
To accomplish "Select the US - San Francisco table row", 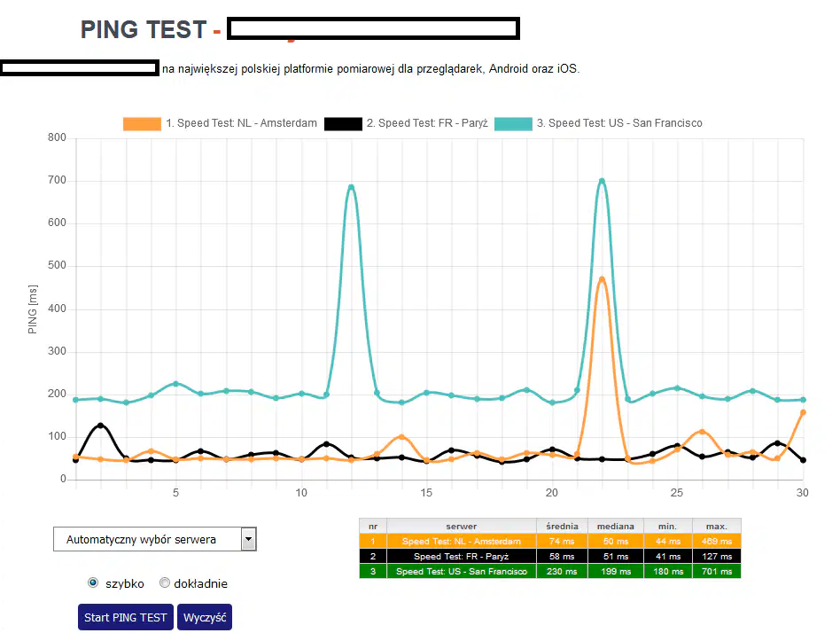I will click(x=550, y=571).
